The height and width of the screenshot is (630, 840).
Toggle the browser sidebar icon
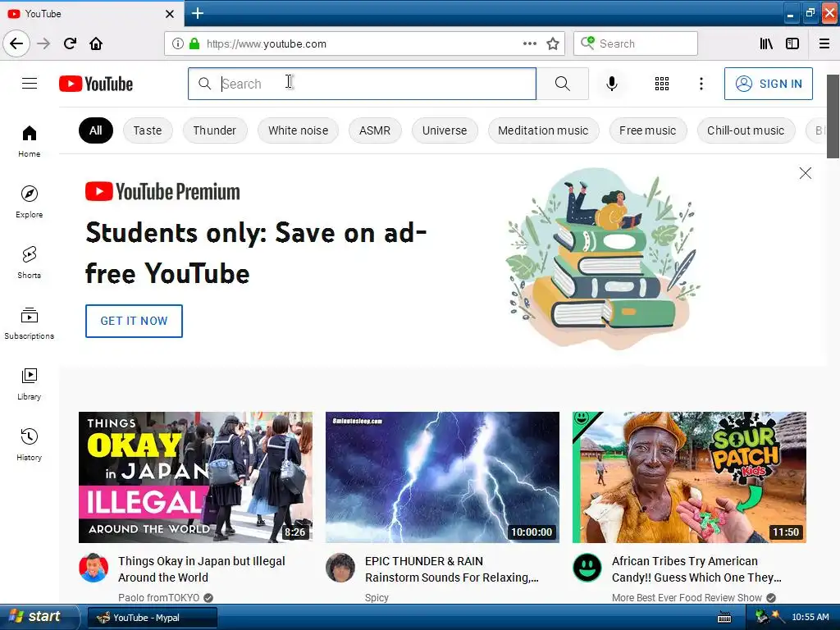click(792, 44)
